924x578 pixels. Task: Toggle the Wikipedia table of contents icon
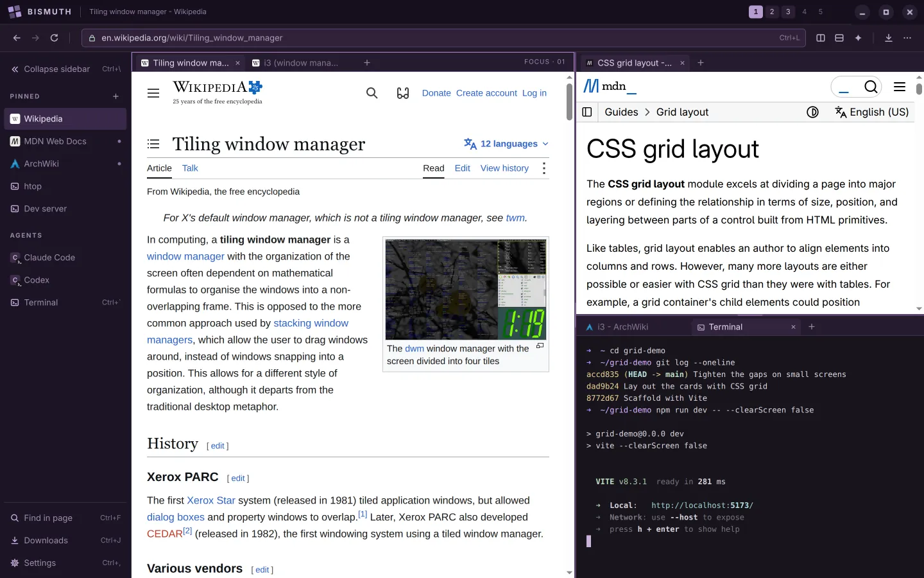point(153,144)
